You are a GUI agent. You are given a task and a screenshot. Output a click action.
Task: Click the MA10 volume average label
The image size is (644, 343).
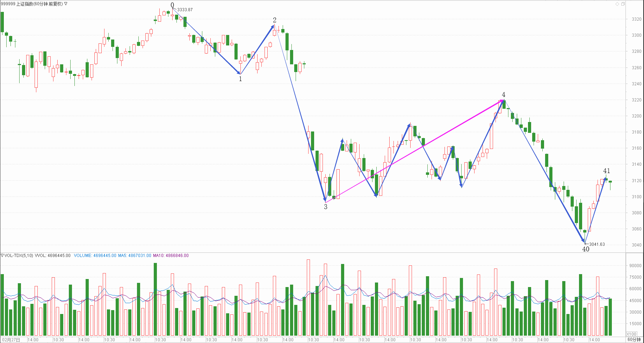pos(171,256)
